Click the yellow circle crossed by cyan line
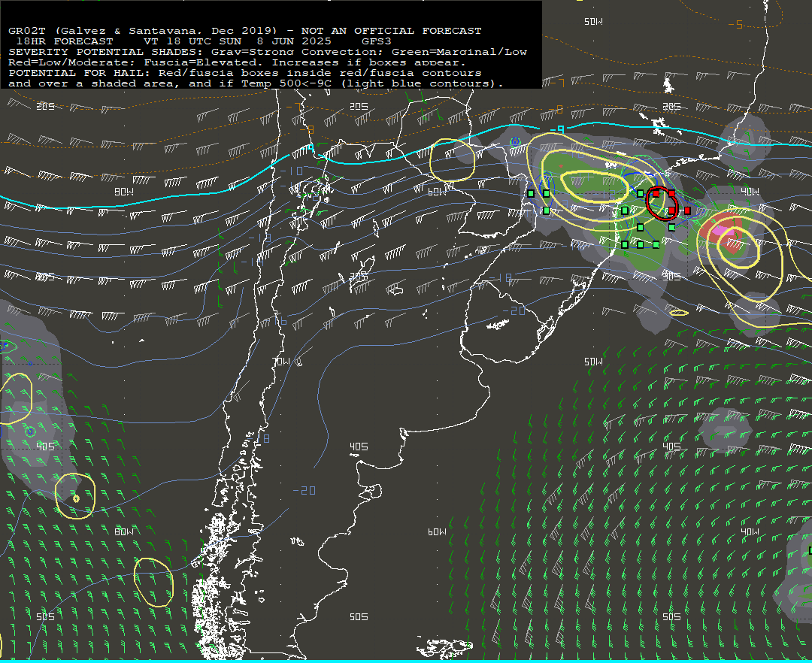Viewport: 812px width, 663px height. point(452,160)
